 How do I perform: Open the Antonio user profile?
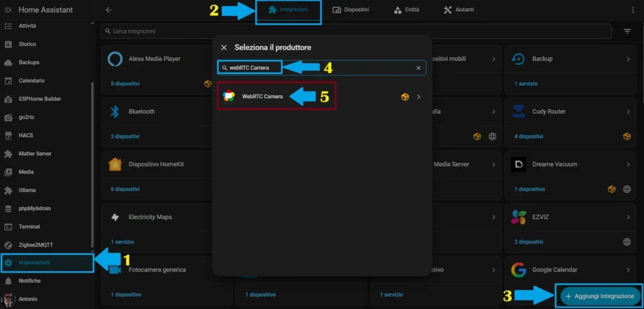[47, 299]
